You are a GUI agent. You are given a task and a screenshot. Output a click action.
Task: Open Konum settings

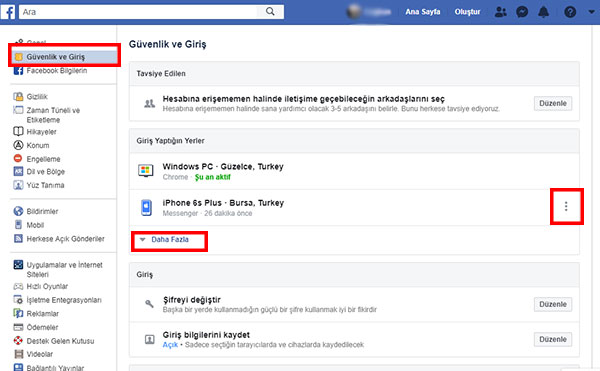38,145
